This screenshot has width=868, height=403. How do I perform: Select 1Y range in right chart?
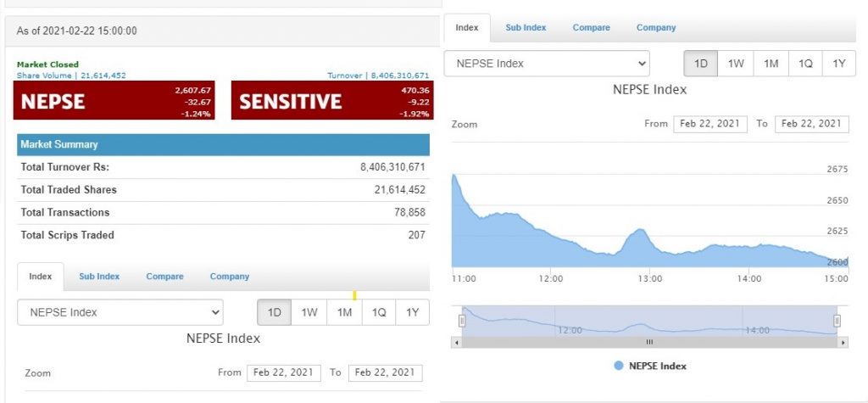[839, 64]
